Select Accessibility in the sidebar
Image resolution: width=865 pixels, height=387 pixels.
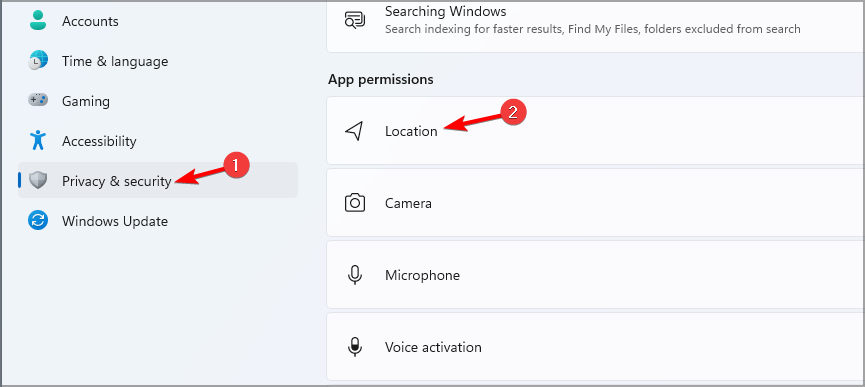coord(158,141)
